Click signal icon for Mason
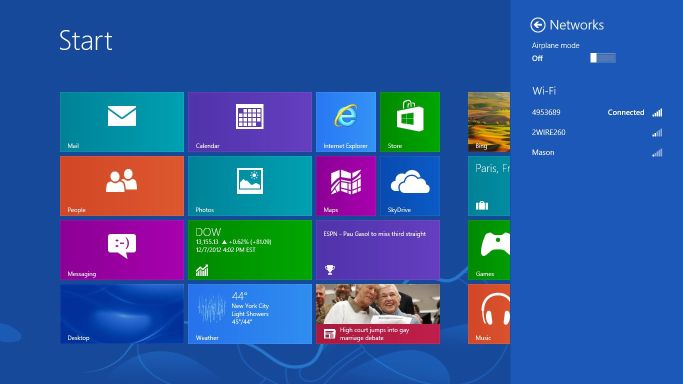This screenshot has height=384, width=683. (x=657, y=153)
